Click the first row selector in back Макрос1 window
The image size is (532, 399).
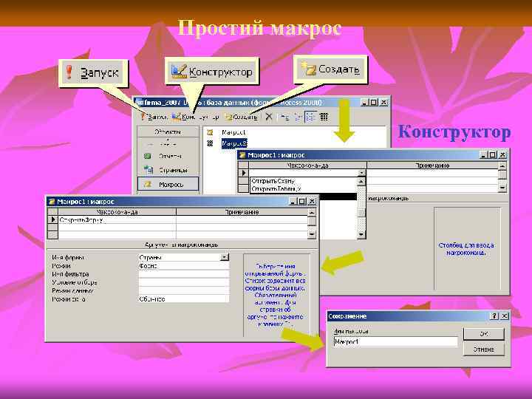[x=244, y=173]
